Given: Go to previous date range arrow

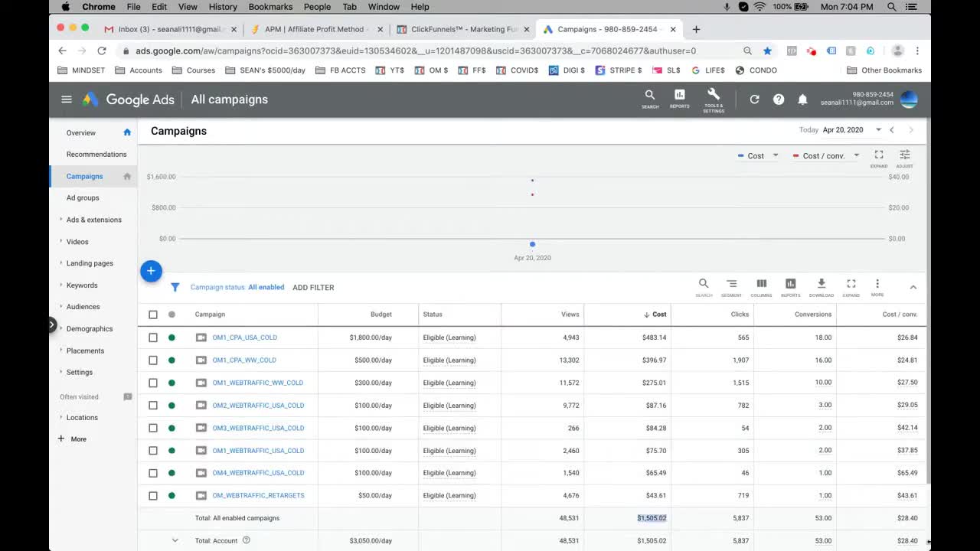Looking at the screenshot, I should [892, 130].
